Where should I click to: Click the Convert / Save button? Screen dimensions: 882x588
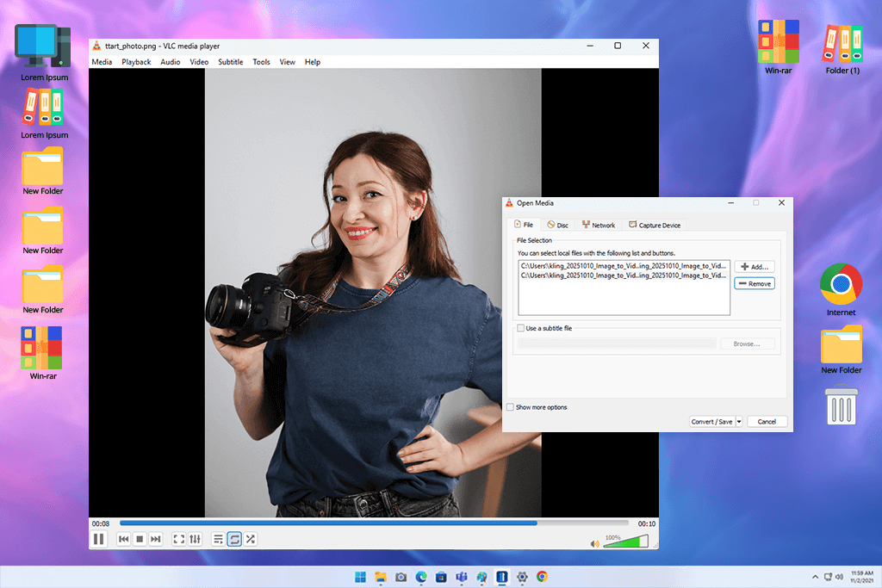[x=711, y=422]
